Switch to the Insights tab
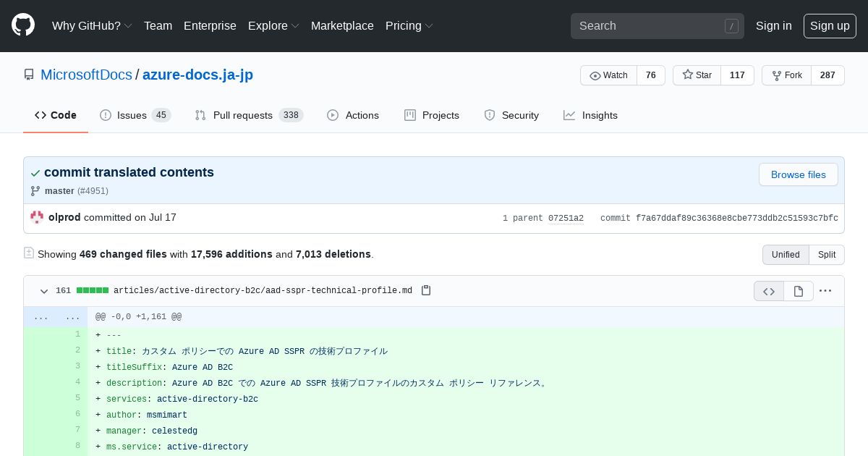Screen dimensions: 868x456 (x=590, y=115)
